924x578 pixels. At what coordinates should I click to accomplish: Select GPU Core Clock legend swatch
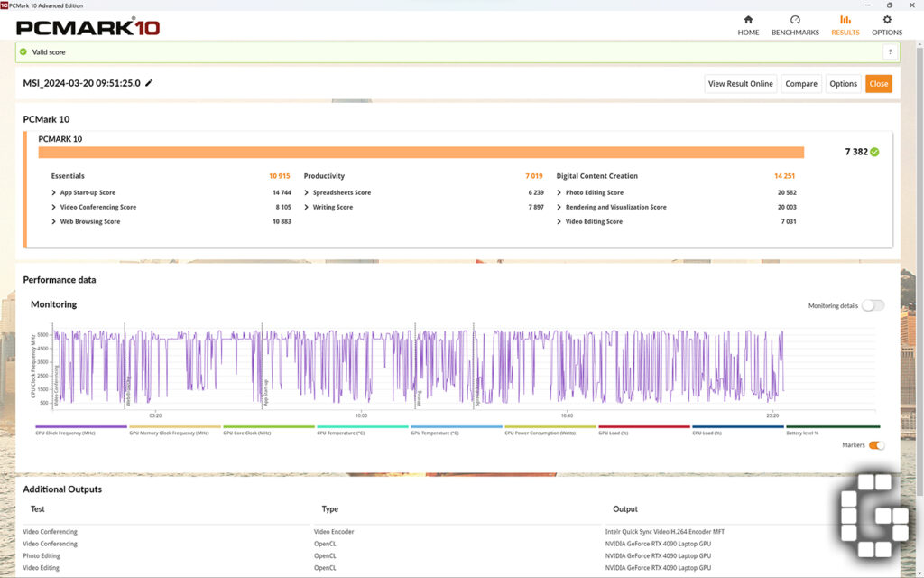pyautogui.click(x=269, y=426)
